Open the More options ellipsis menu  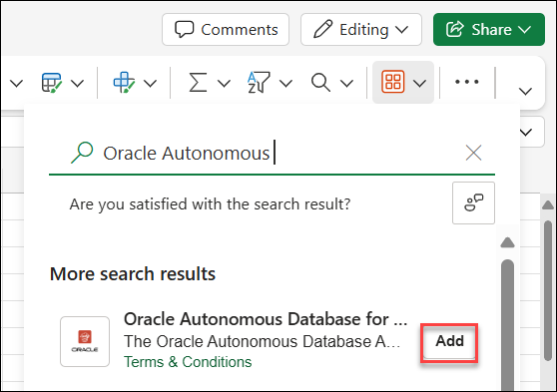[x=467, y=82]
